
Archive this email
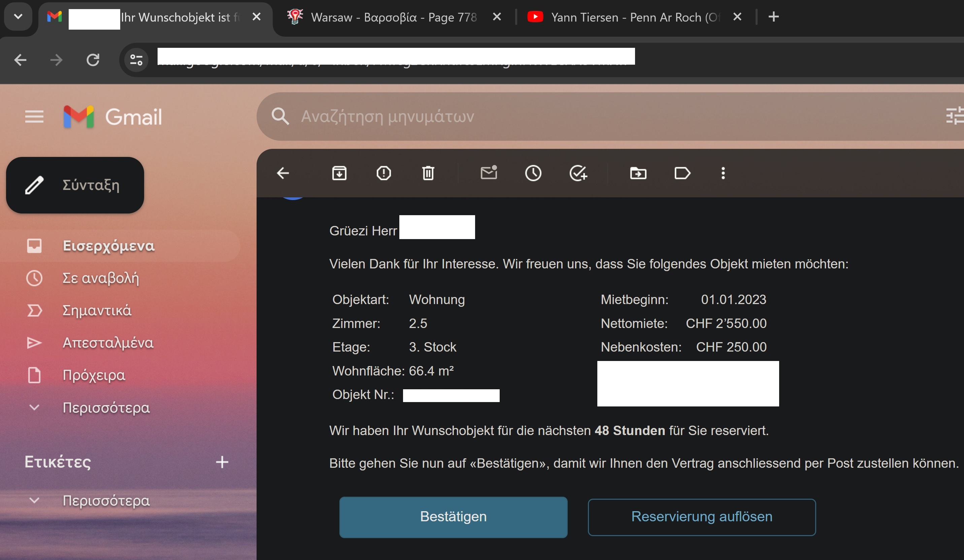pyautogui.click(x=339, y=173)
